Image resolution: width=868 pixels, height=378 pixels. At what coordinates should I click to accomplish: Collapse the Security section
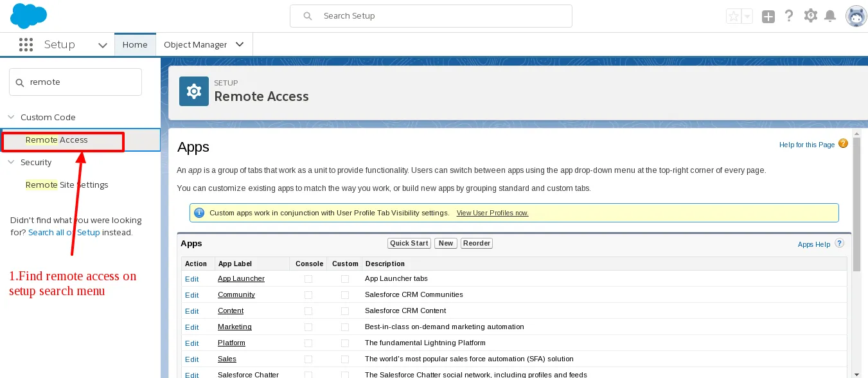coord(11,162)
